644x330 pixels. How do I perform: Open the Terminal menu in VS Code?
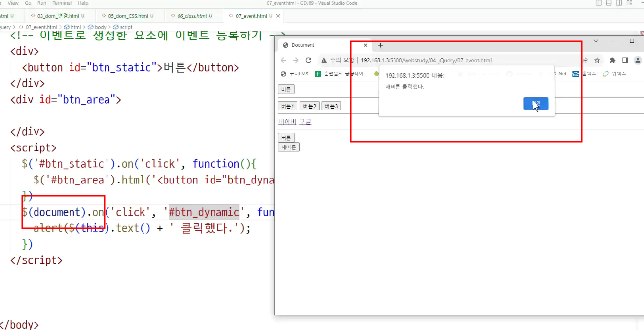click(62, 3)
